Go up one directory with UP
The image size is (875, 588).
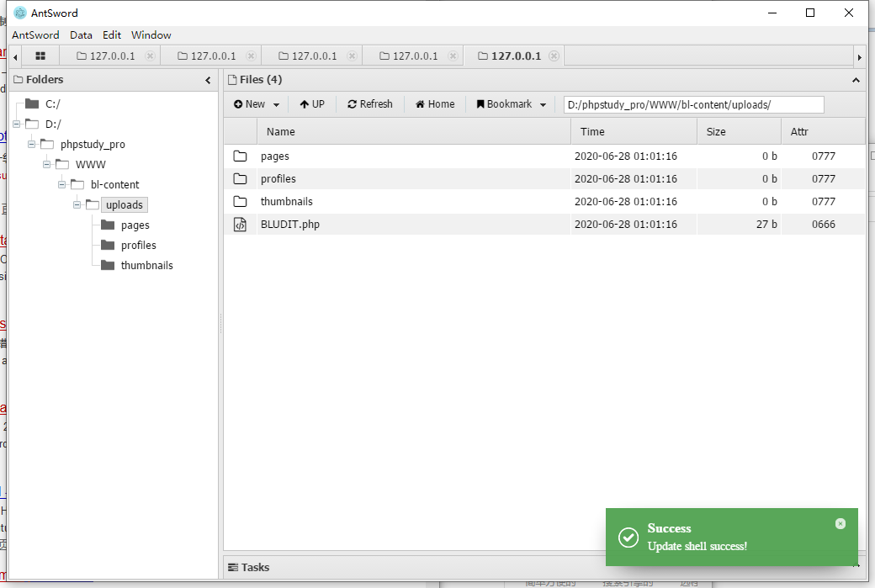312,104
